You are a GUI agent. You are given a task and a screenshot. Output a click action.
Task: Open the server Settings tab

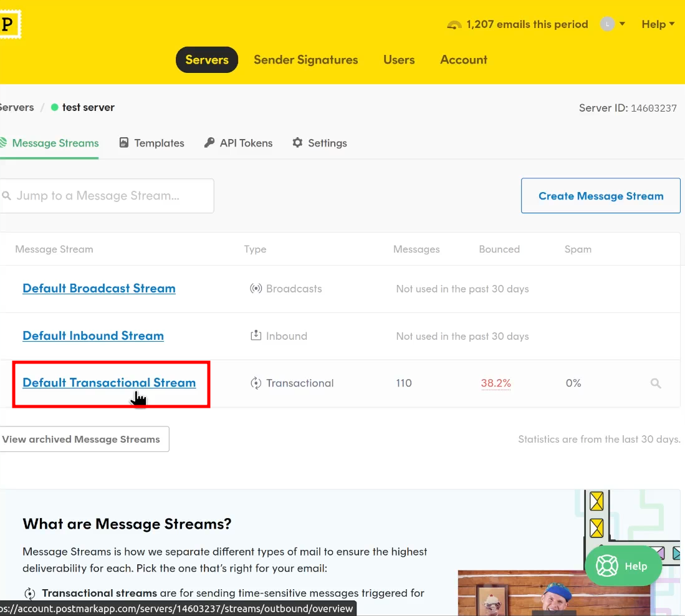320,143
